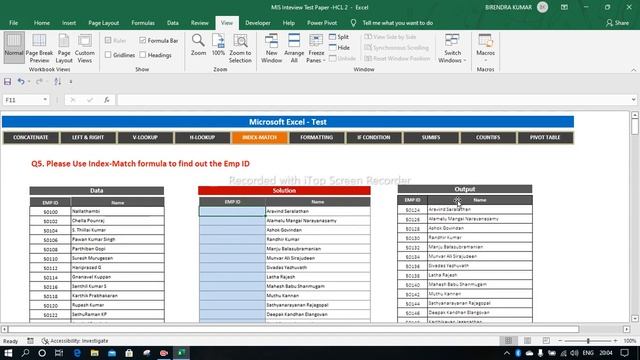This screenshot has width=640, height=360.
Task: Select first empty Emp ID solution cell
Action: coord(232,211)
